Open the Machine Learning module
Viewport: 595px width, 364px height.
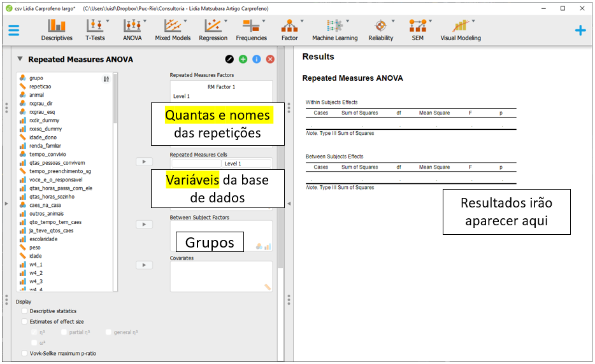tap(334, 30)
